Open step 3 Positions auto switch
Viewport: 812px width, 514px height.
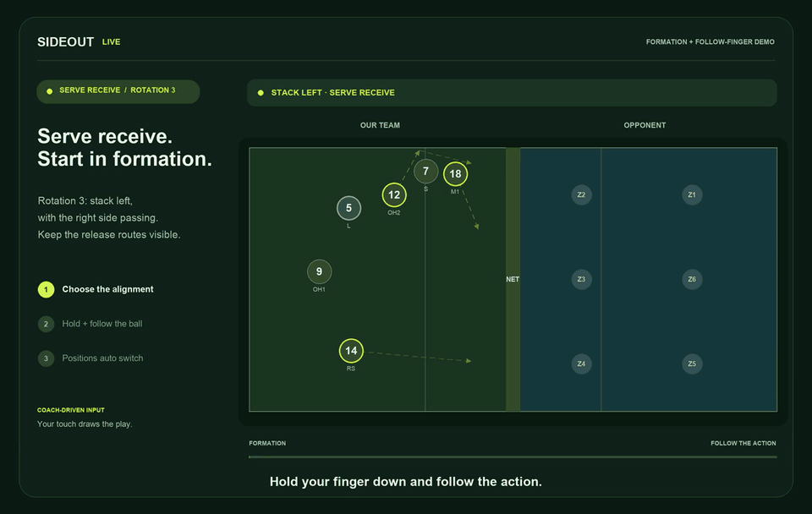91,358
